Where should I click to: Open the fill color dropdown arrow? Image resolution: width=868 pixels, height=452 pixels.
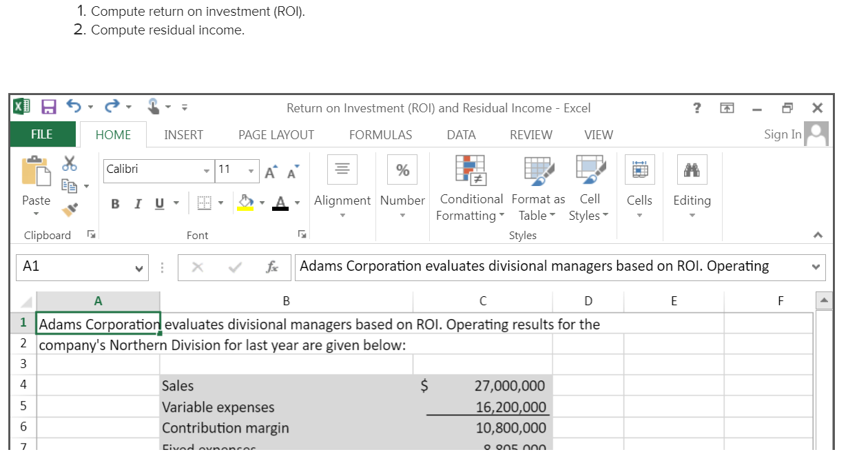[262, 203]
